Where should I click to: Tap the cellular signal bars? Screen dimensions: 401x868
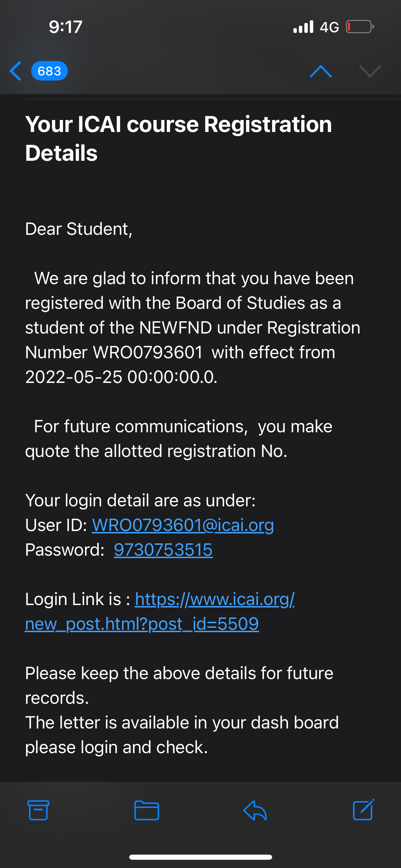pos(303,27)
